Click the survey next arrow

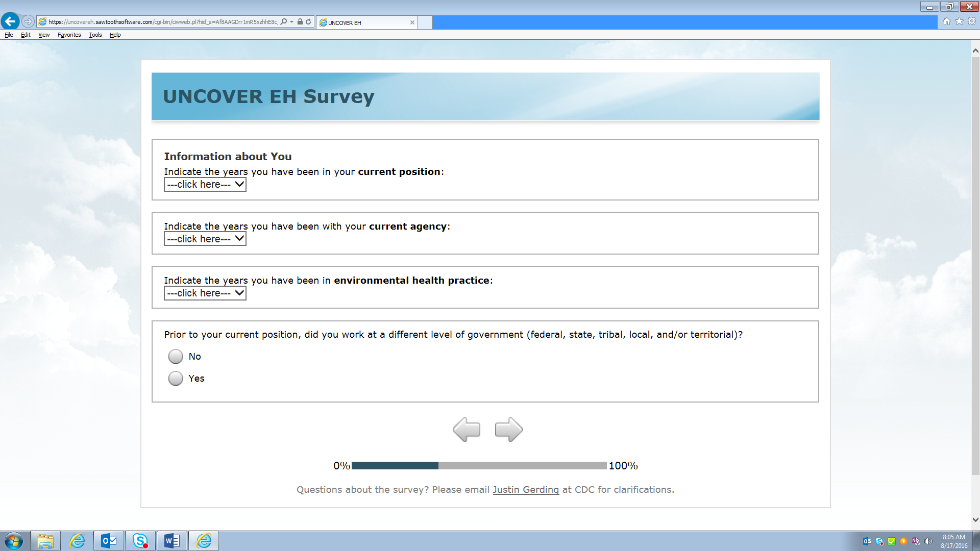point(508,430)
